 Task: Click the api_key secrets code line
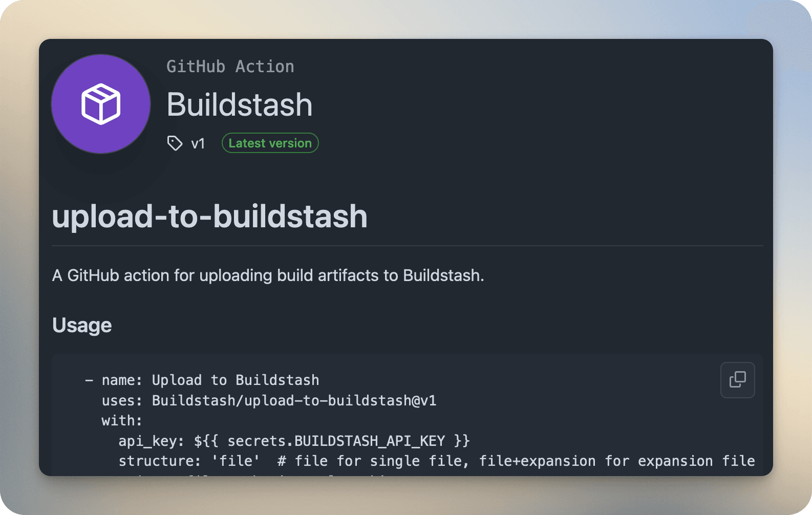tap(294, 441)
